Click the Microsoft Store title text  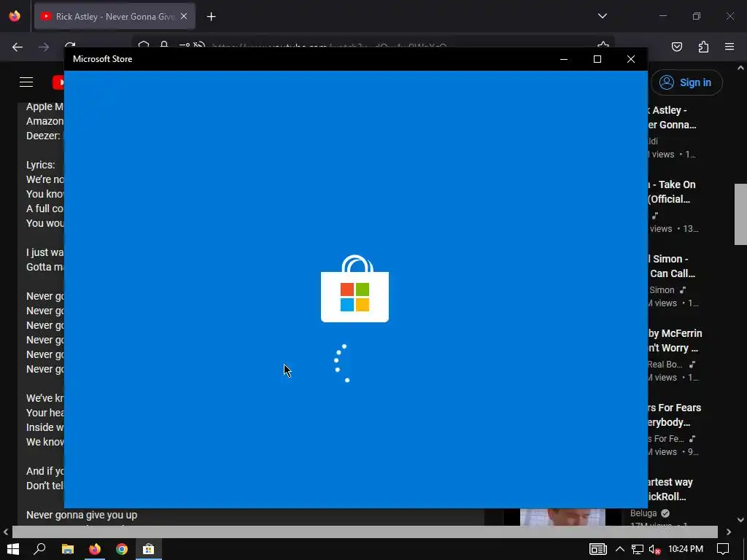[x=102, y=59]
